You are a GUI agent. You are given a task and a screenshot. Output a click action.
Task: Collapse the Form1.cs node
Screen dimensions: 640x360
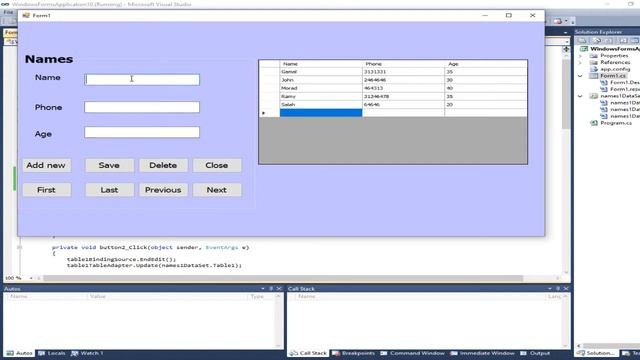coord(580,76)
